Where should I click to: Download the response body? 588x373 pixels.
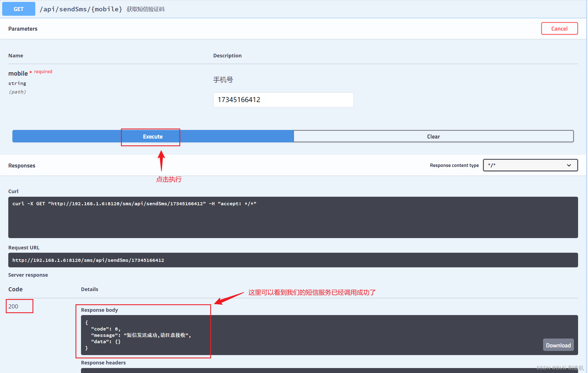[x=558, y=345]
